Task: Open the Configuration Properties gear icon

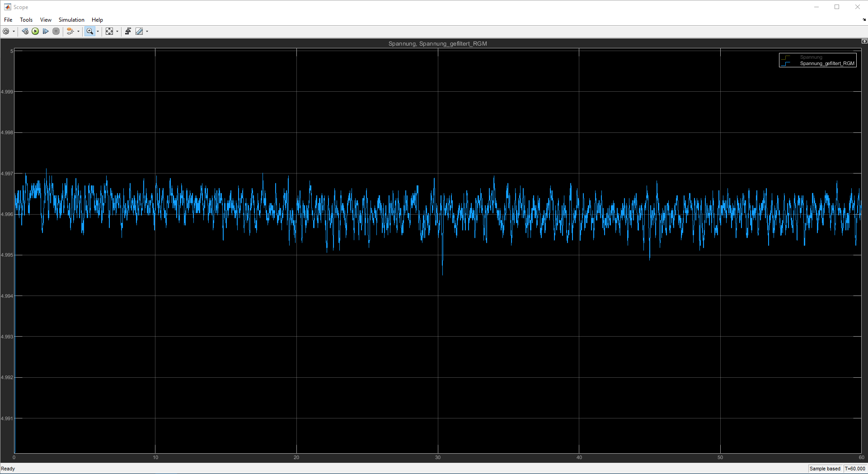Action: coord(6,31)
